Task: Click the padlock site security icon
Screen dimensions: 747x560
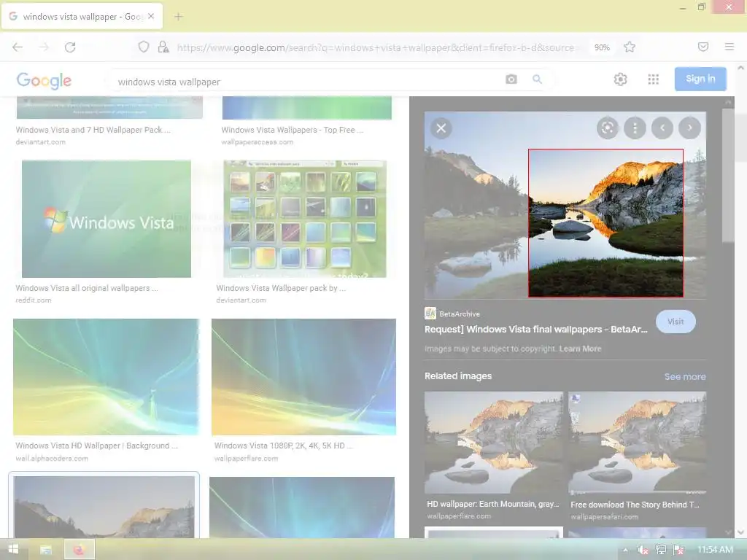Action: 163,47
